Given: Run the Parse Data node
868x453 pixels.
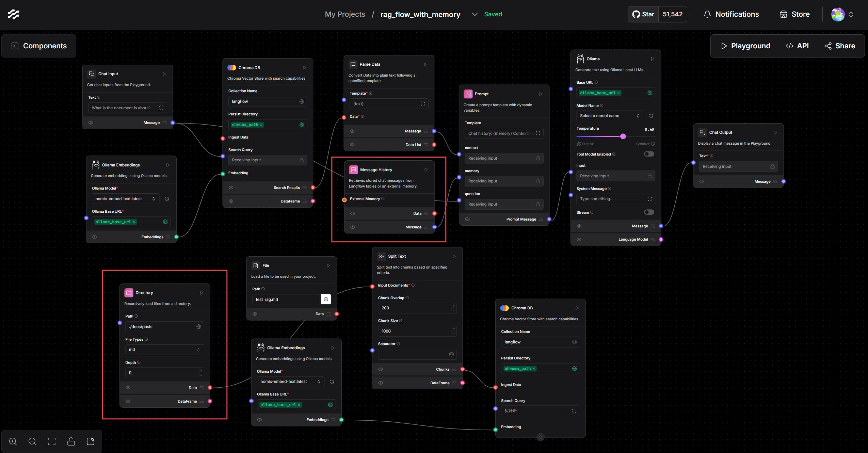Looking at the screenshot, I should pyautogui.click(x=425, y=64).
